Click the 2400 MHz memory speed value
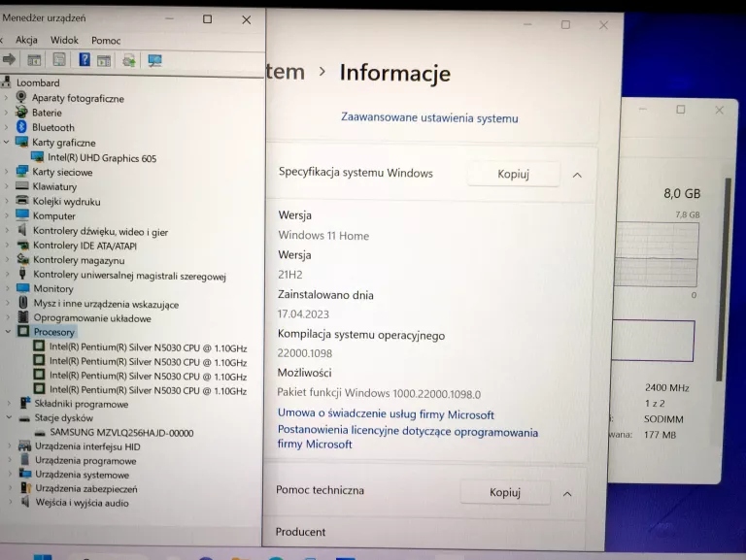The height and width of the screenshot is (560, 746). pos(667,387)
